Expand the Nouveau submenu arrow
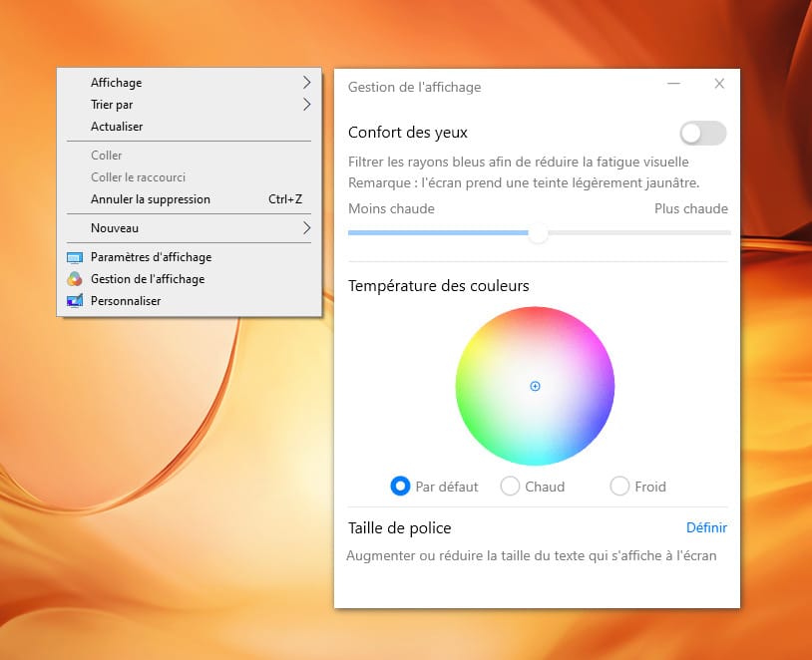 [x=306, y=228]
